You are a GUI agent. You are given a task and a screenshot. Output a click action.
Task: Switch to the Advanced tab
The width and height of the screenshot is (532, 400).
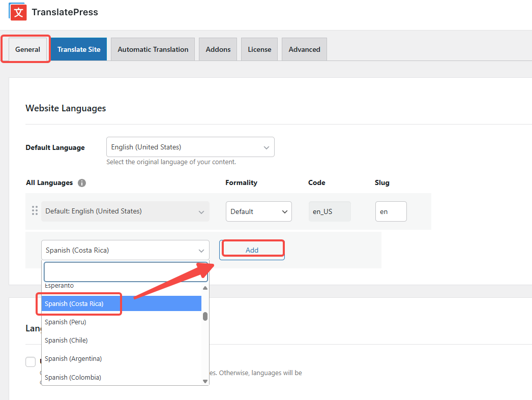coord(304,49)
